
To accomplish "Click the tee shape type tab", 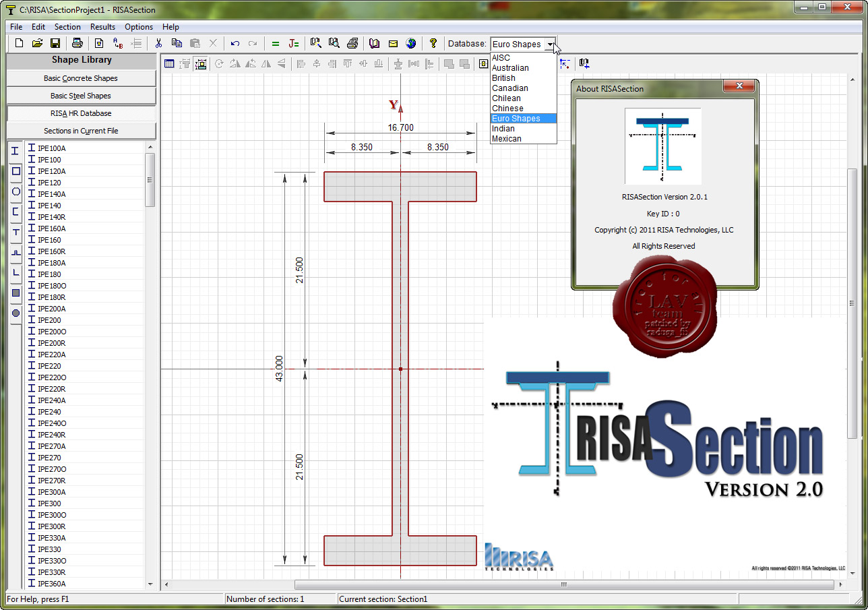I will click(x=16, y=232).
